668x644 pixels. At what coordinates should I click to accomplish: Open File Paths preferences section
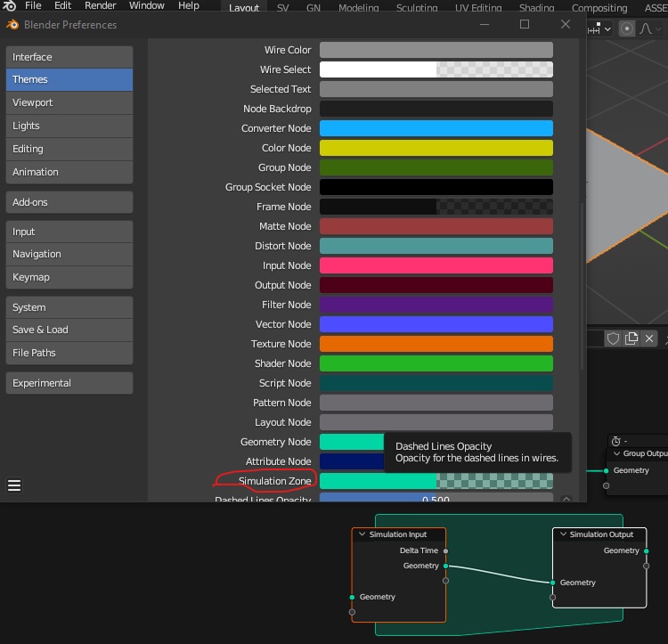[x=69, y=353]
